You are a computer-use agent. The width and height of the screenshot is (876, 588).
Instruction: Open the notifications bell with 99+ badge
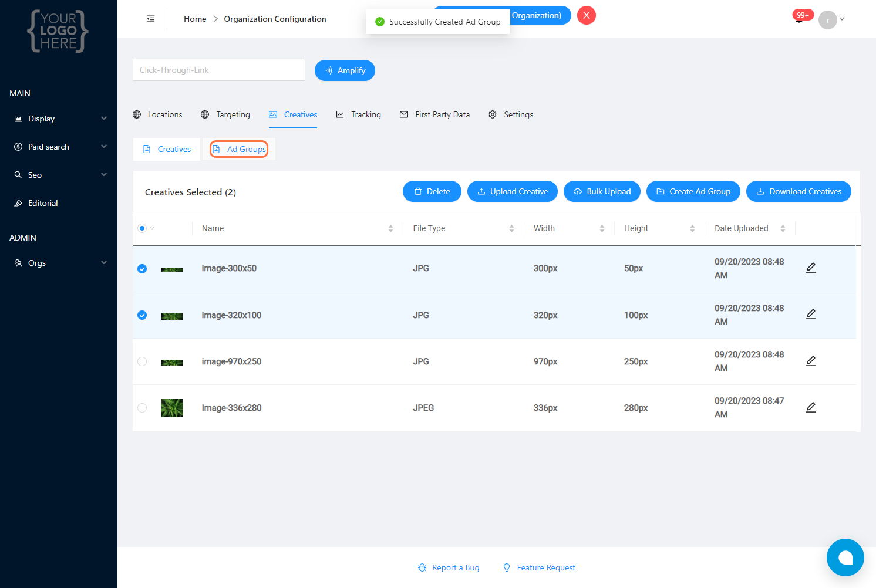799,19
